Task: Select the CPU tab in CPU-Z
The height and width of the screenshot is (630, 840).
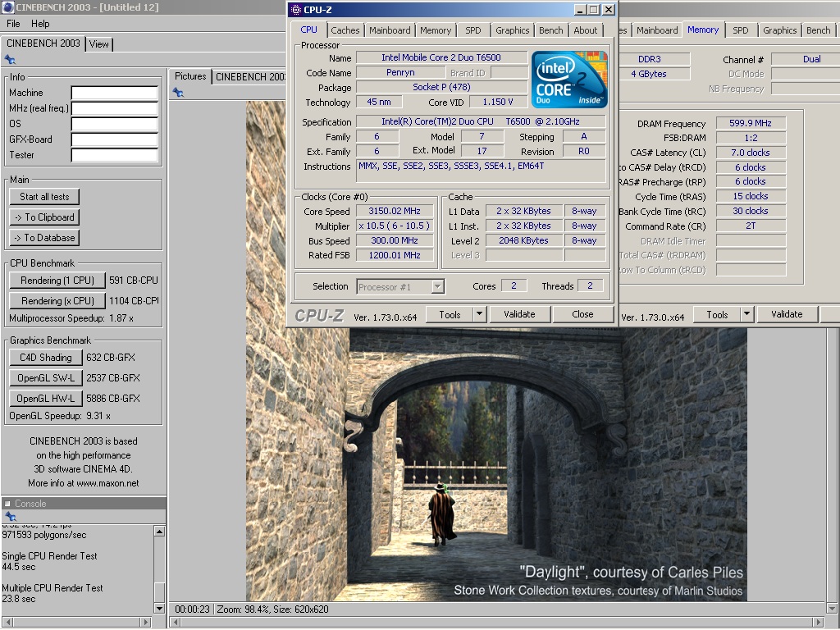Action: click(308, 30)
